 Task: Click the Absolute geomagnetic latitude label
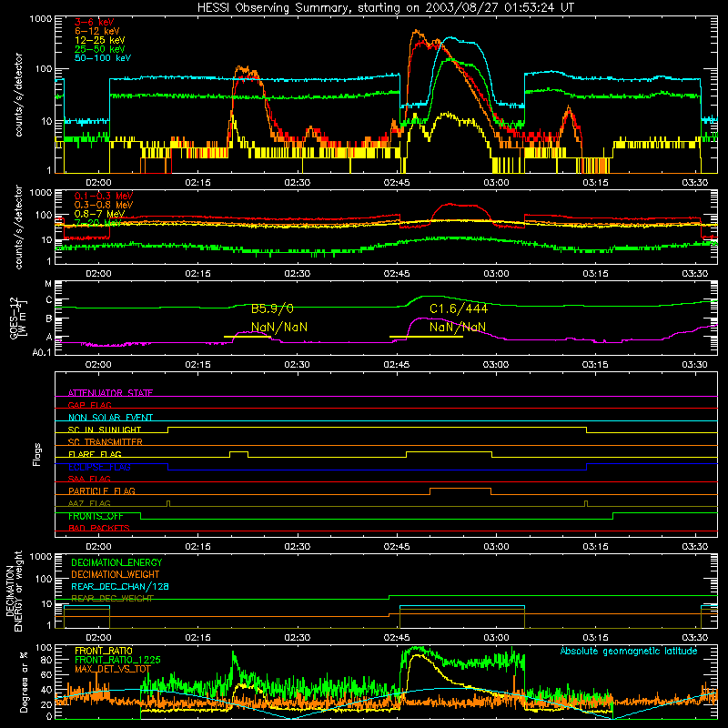point(629,651)
